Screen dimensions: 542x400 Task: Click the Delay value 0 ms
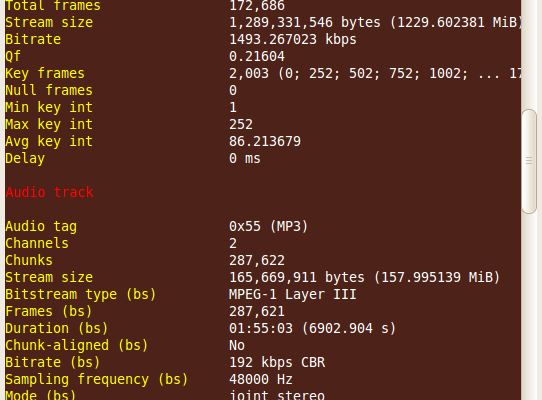pos(245,158)
